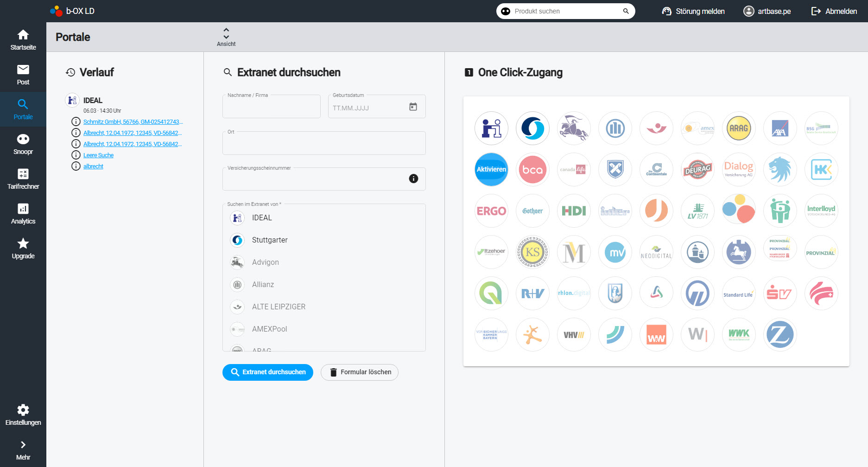868x467 pixels.
Task: Open the Snoopr sidebar item
Action: point(23,144)
